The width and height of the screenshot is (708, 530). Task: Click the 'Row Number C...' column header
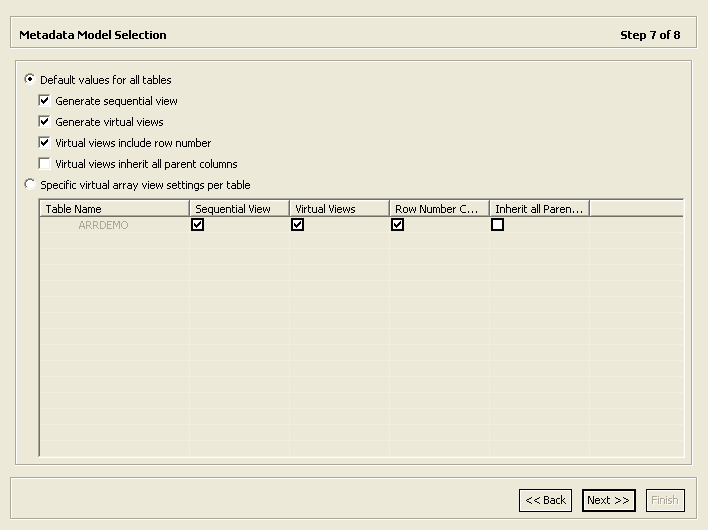point(439,209)
